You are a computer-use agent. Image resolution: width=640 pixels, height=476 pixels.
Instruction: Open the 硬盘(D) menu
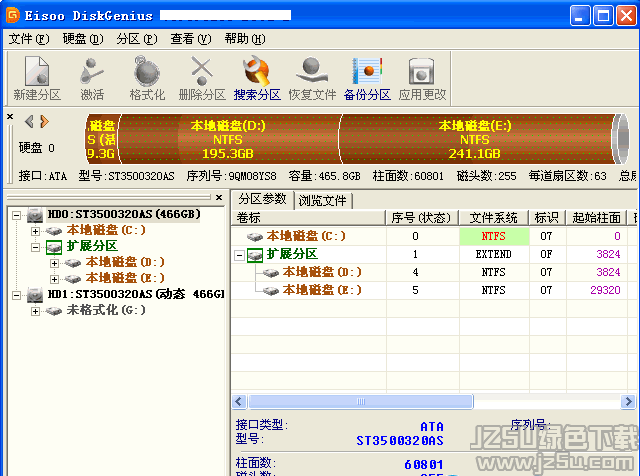[83, 39]
